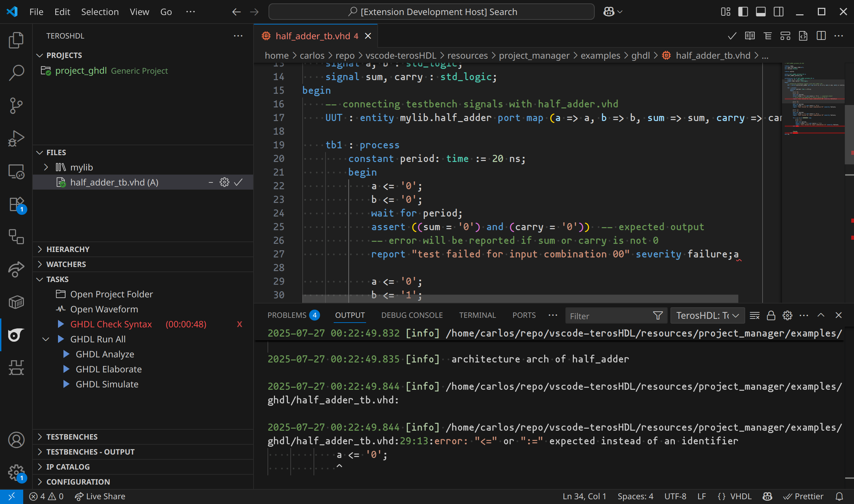Switch to the DEBUG CONSOLE tab
The width and height of the screenshot is (854, 504).
pyautogui.click(x=412, y=315)
